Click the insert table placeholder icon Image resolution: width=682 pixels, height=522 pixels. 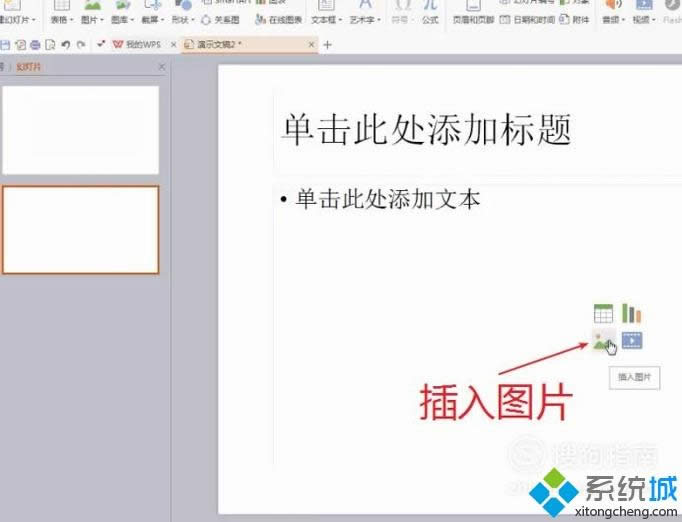pos(603,313)
